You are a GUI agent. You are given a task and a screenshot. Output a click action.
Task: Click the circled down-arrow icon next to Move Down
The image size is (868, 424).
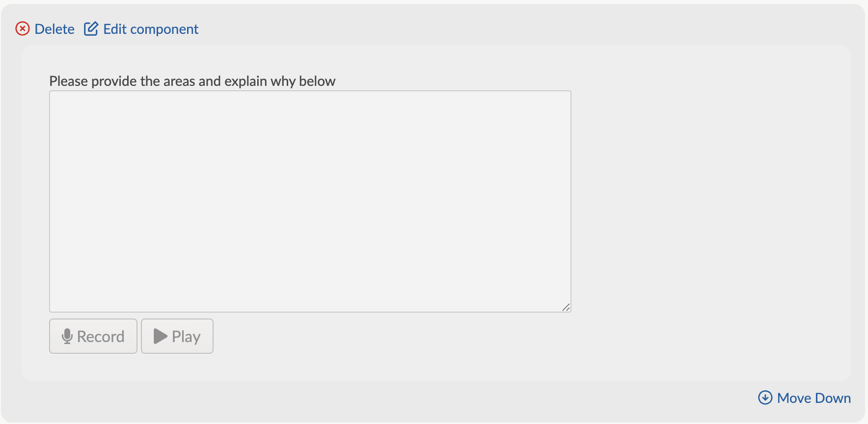[x=765, y=397]
